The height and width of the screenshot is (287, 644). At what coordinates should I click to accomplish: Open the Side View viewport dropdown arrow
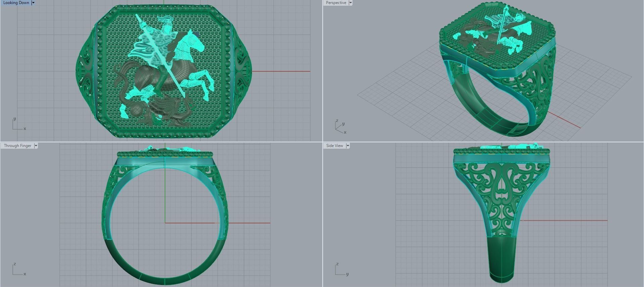[x=348, y=146]
